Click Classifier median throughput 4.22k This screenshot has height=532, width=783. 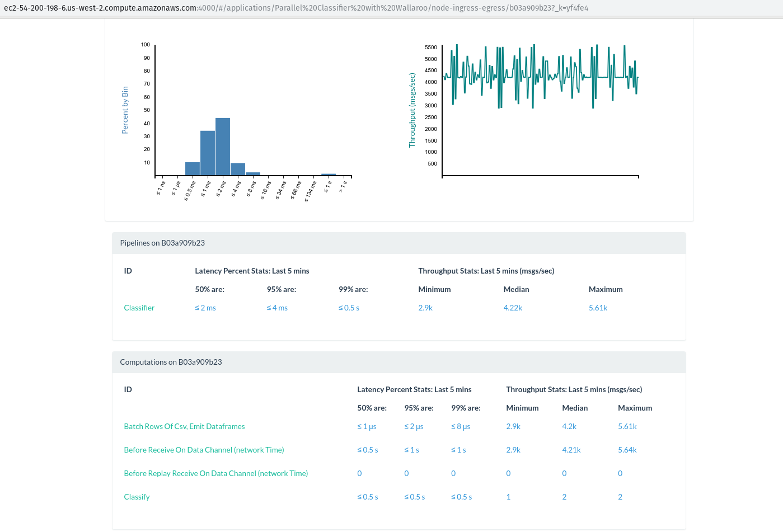[513, 308]
